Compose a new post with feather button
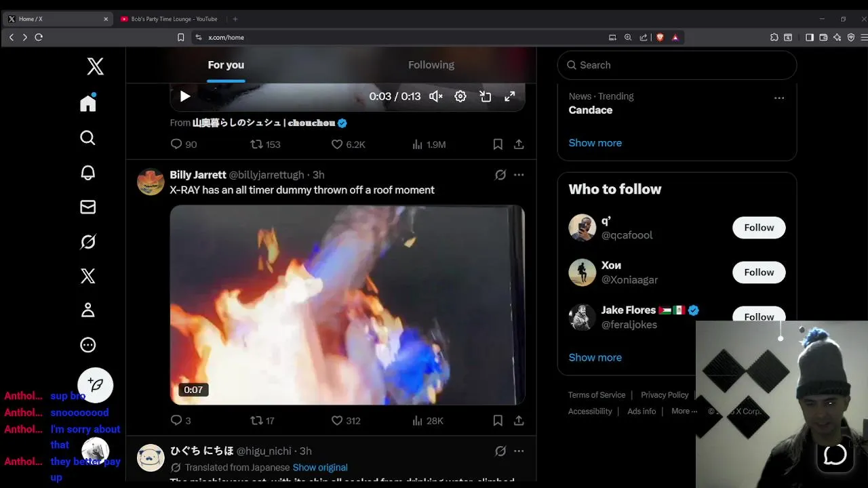 (x=96, y=385)
